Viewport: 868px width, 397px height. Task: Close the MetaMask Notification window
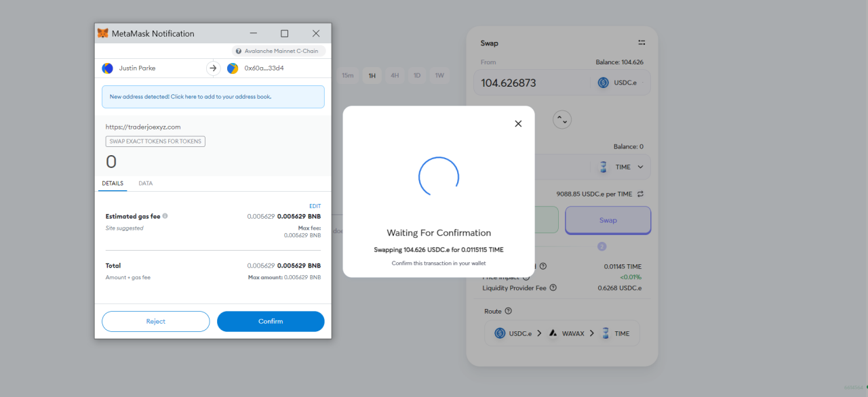(x=316, y=33)
